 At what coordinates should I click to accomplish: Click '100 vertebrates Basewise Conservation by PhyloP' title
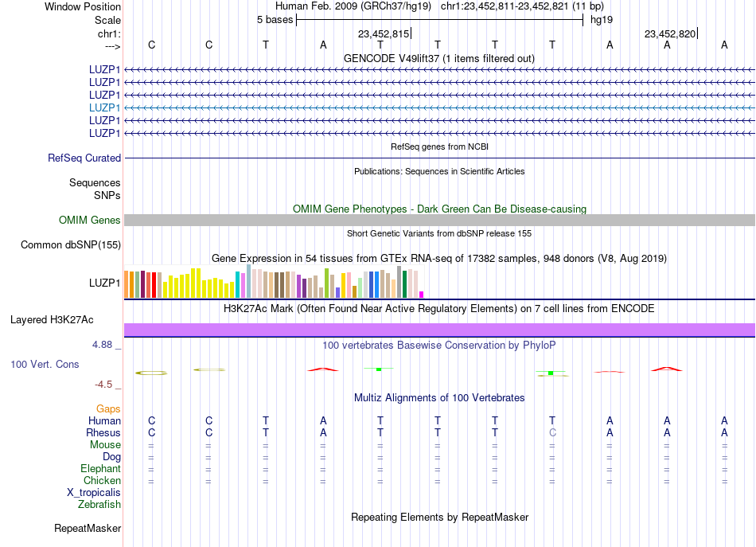click(439, 345)
